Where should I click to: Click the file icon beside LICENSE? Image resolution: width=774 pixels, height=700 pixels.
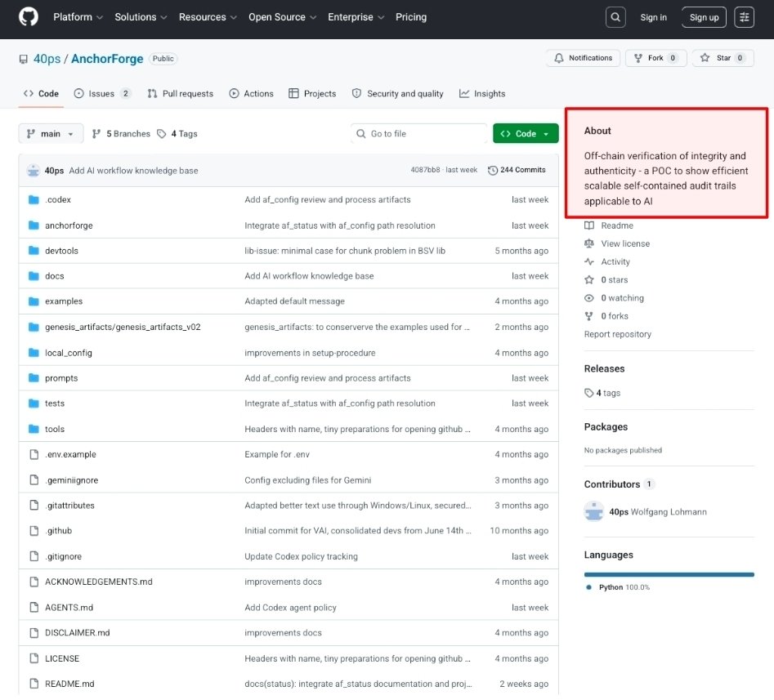[34, 658]
